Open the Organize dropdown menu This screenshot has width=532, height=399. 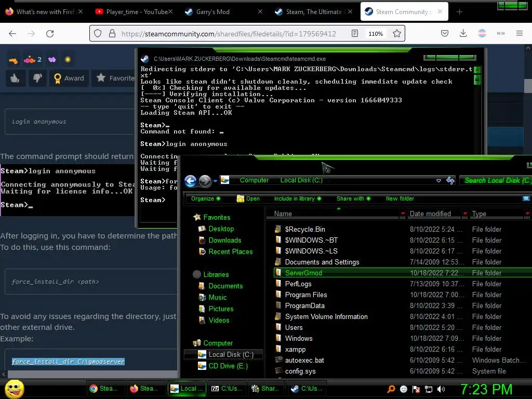[205, 198]
